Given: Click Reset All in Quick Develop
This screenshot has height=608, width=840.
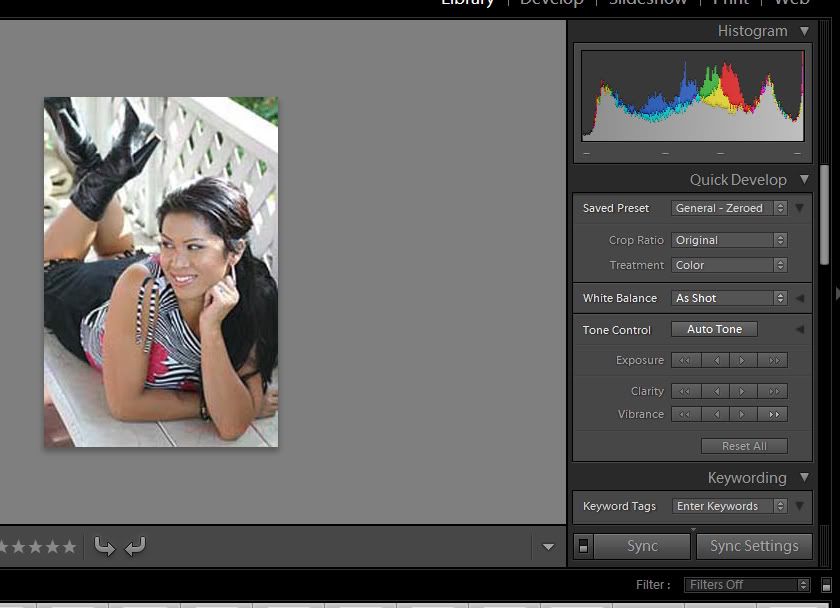Looking at the screenshot, I should point(744,445).
